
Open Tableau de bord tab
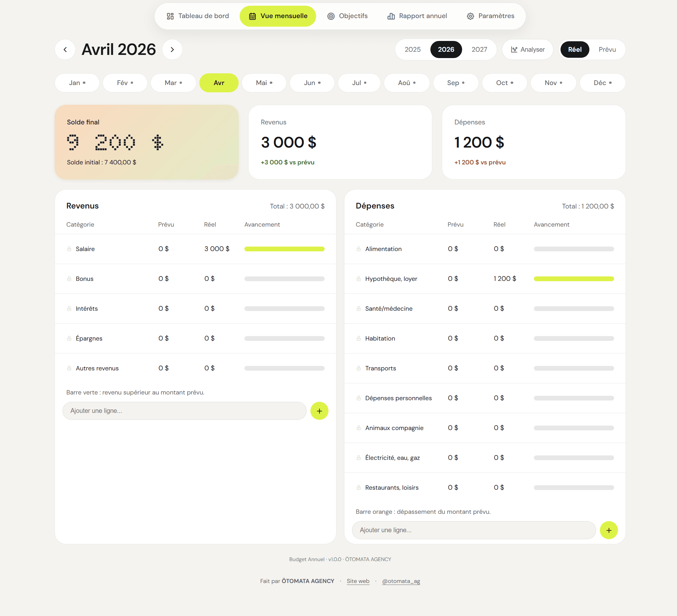(x=198, y=16)
